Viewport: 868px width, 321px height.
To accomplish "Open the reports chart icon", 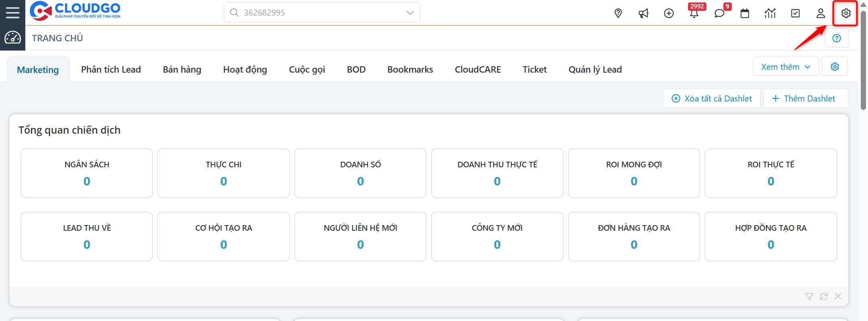I will pyautogui.click(x=770, y=13).
